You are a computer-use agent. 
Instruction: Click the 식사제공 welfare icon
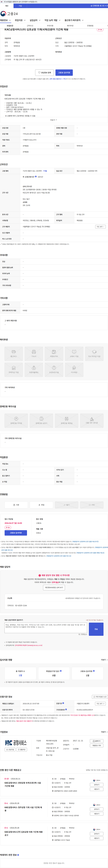click(74, 370)
